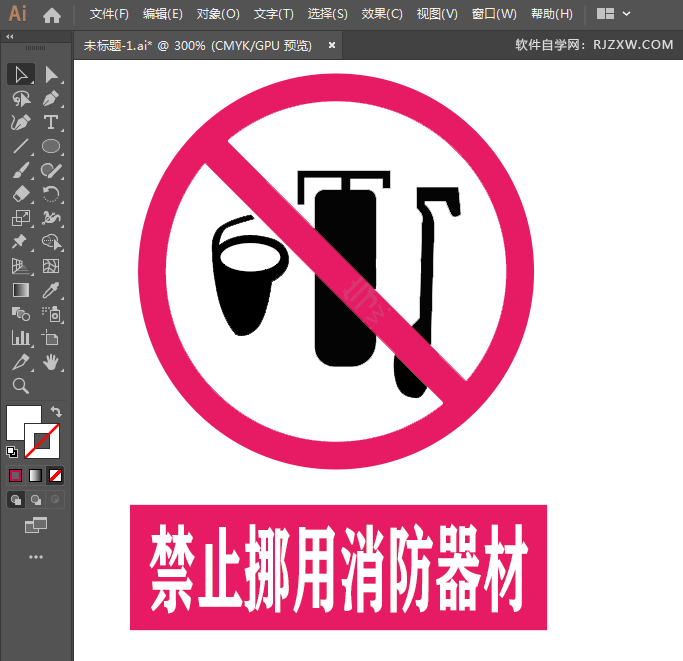Select the Curvature tool

point(20,122)
